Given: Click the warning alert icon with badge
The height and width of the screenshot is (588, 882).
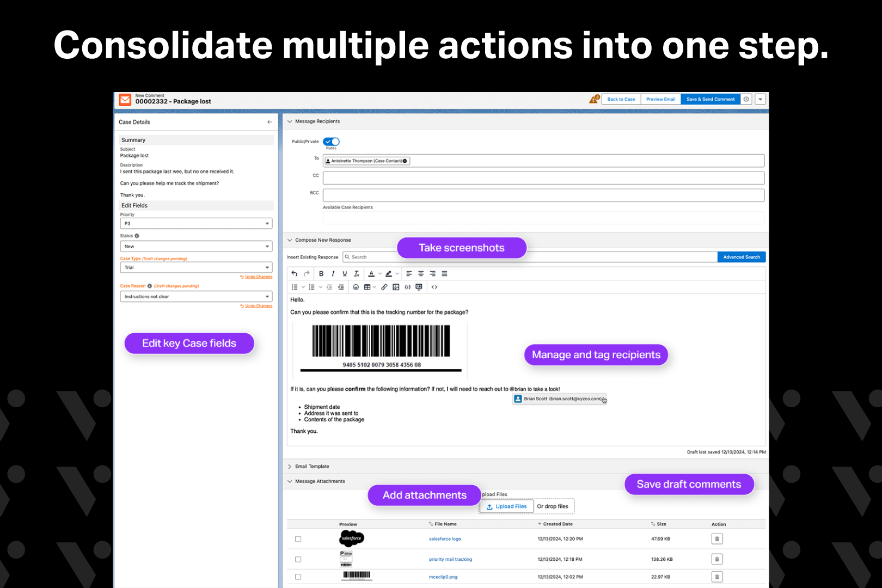Looking at the screenshot, I should tap(594, 99).
